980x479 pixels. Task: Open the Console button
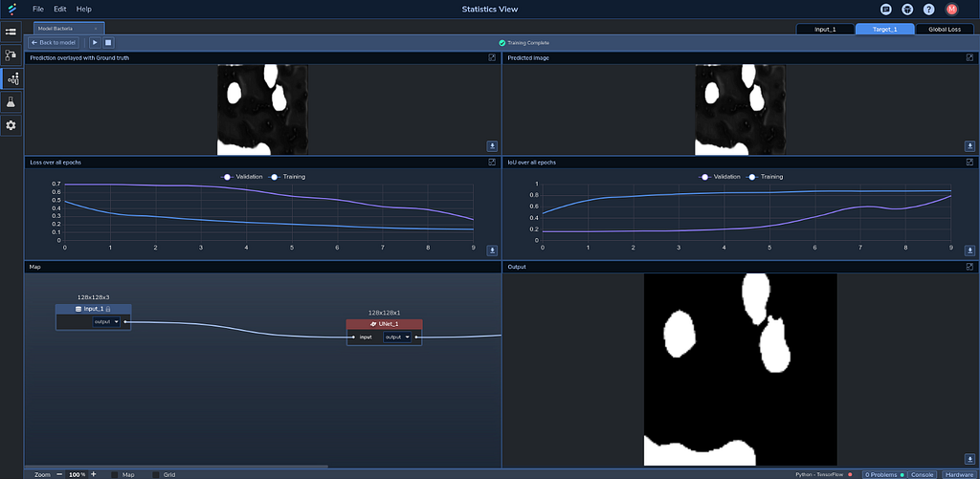point(922,474)
